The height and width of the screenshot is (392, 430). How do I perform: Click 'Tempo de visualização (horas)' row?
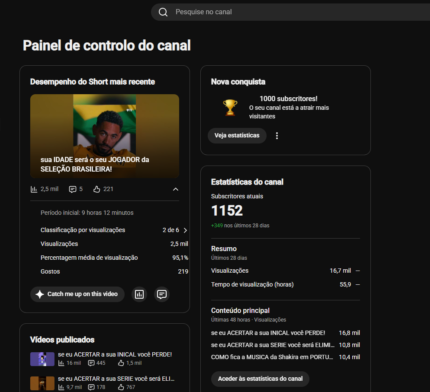pyautogui.click(x=285, y=285)
